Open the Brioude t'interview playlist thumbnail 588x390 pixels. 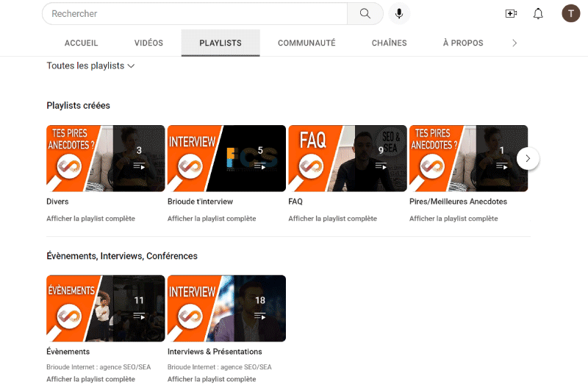[x=226, y=158]
